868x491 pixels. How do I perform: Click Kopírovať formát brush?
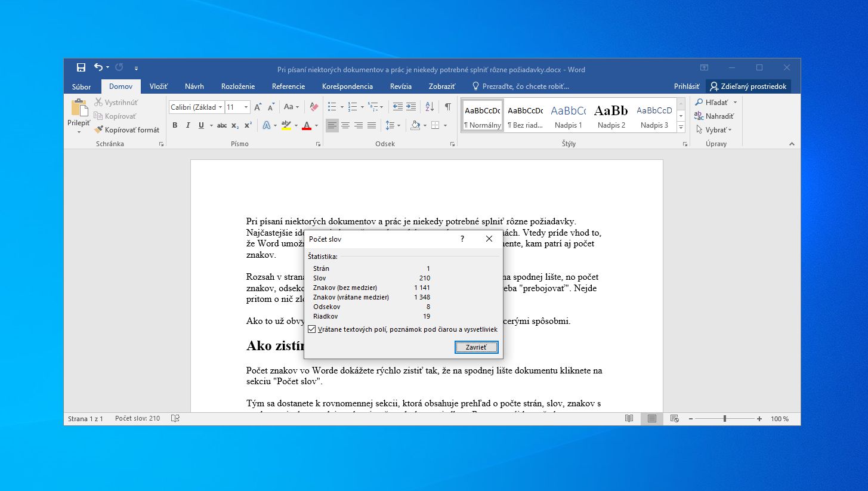click(127, 129)
